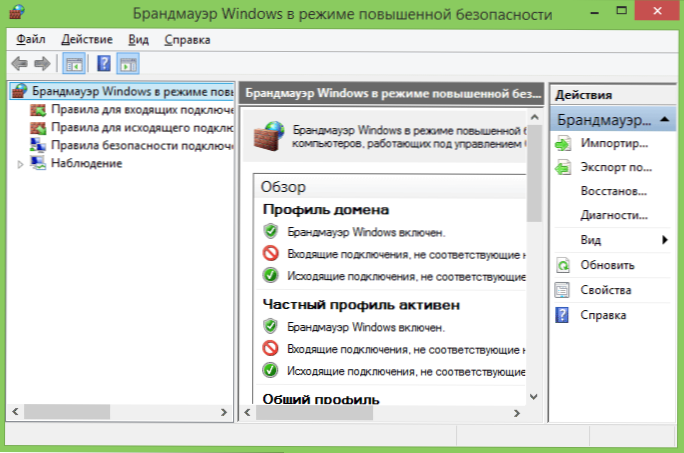Click the Свойства properties icon
The height and width of the screenshot is (453, 684).
coord(562,290)
